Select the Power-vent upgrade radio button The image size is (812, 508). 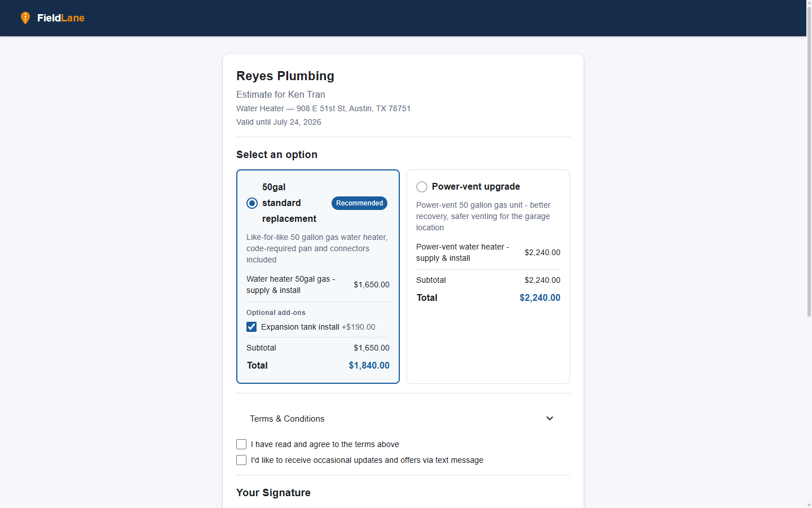[422, 187]
